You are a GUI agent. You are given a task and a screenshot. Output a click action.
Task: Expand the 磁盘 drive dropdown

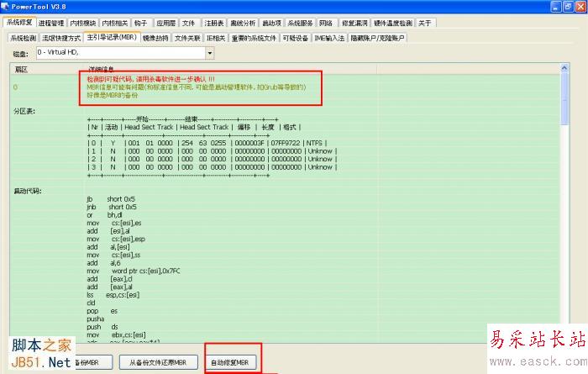tap(209, 54)
